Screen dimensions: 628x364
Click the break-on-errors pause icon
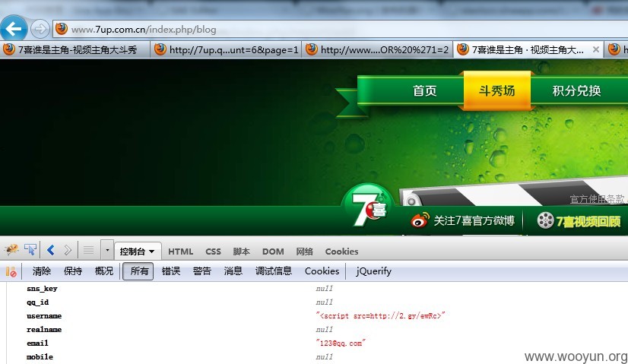11,271
